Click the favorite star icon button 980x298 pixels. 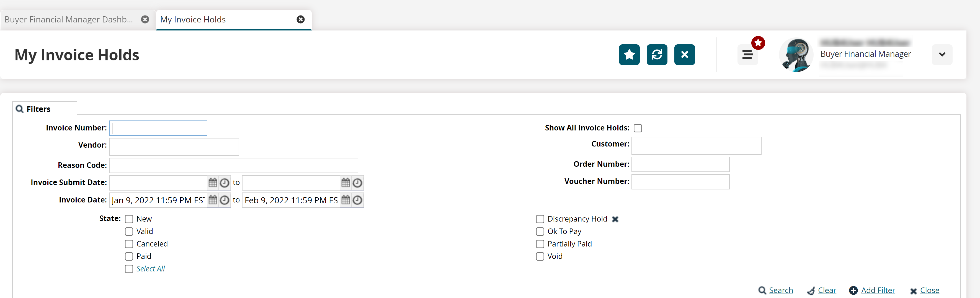point(629,55)
